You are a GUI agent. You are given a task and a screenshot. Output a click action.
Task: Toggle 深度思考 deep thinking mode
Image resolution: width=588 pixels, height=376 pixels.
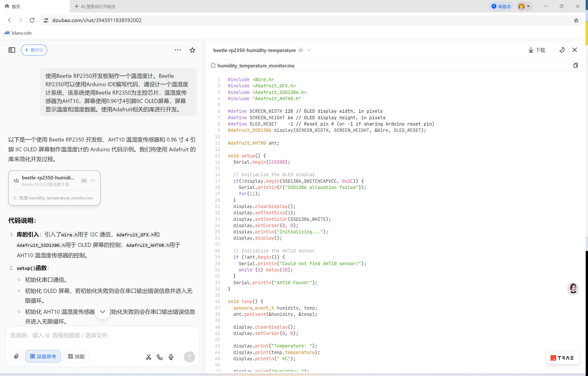coord(43,356)
